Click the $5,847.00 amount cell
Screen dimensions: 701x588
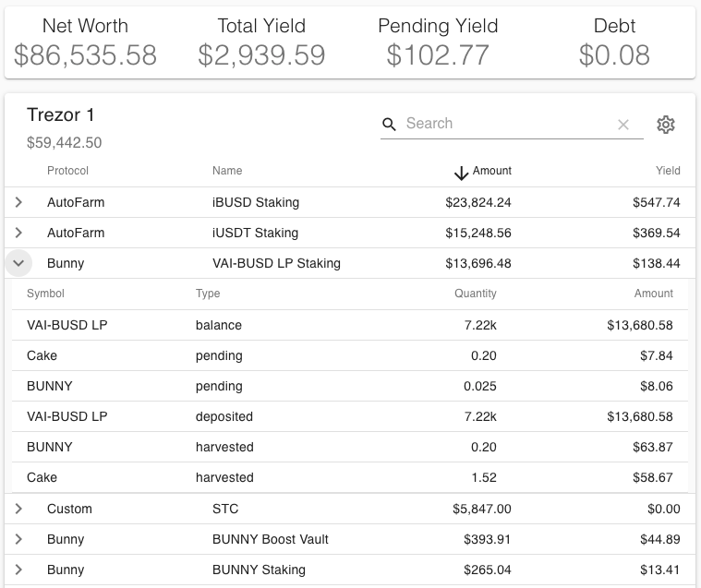[x=481, y=509]
